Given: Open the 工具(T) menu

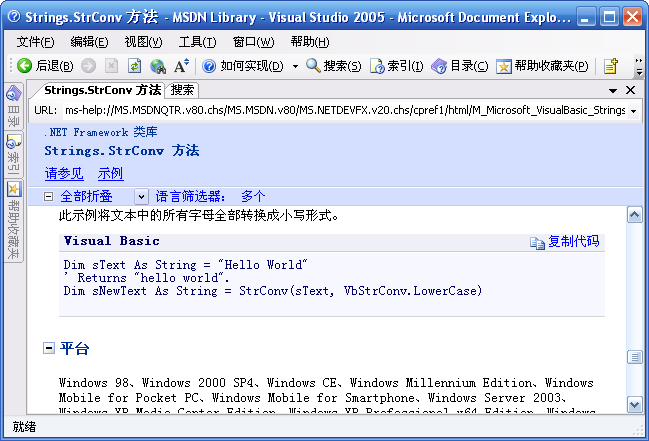Looking at the screenshot, I should [197, 42].
